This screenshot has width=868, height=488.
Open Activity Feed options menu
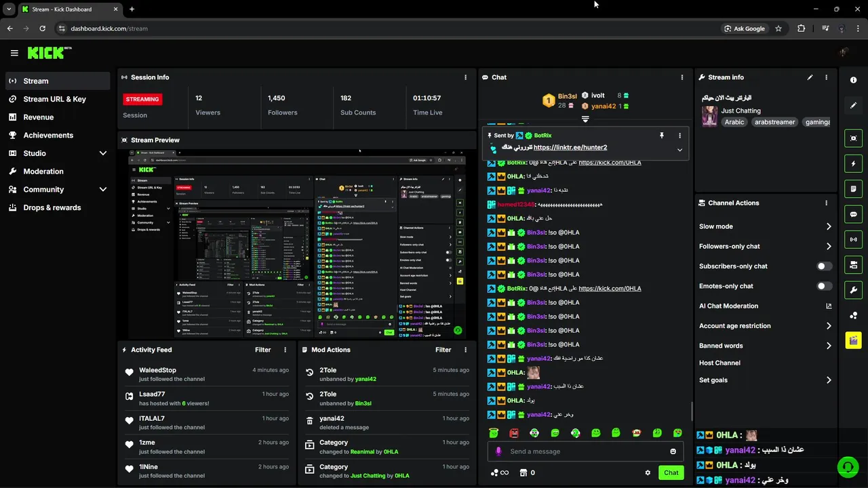285,350
